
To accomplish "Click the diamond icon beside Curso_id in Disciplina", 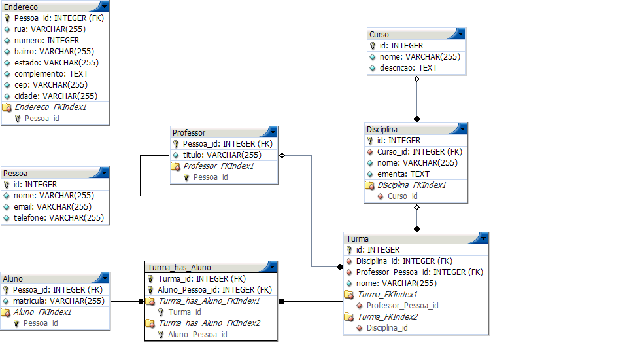I will (x=369, y=152).
